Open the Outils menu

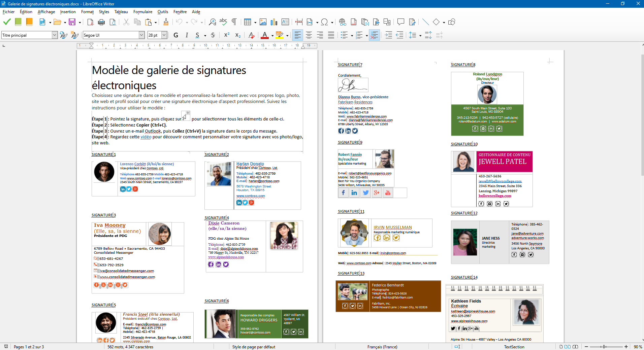click(163, 12)
